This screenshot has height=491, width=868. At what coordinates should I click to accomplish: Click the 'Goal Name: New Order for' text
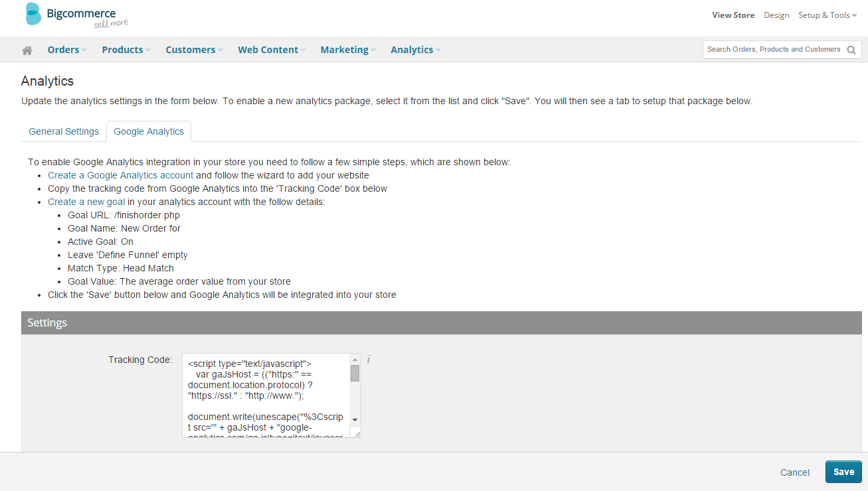click(x=124, y=228)
